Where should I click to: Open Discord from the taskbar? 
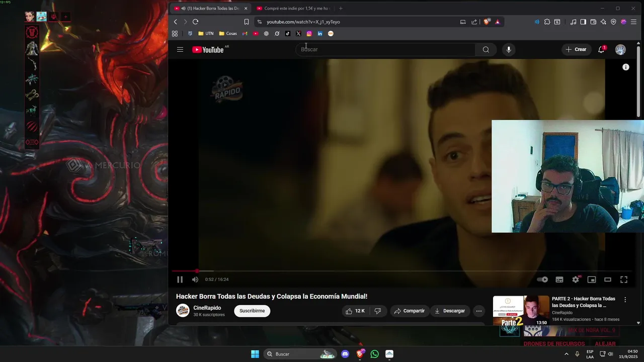point(345,354)
